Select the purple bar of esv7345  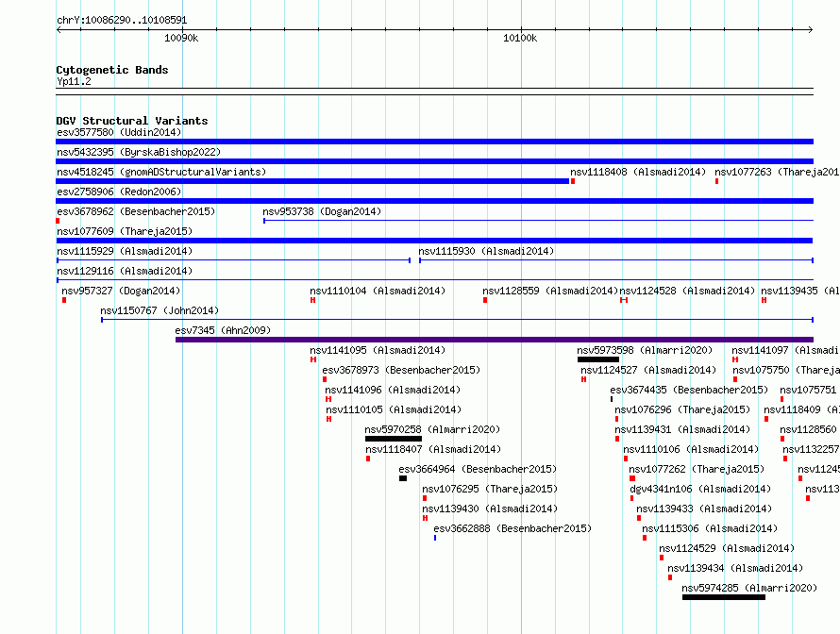tap(495, 340)
